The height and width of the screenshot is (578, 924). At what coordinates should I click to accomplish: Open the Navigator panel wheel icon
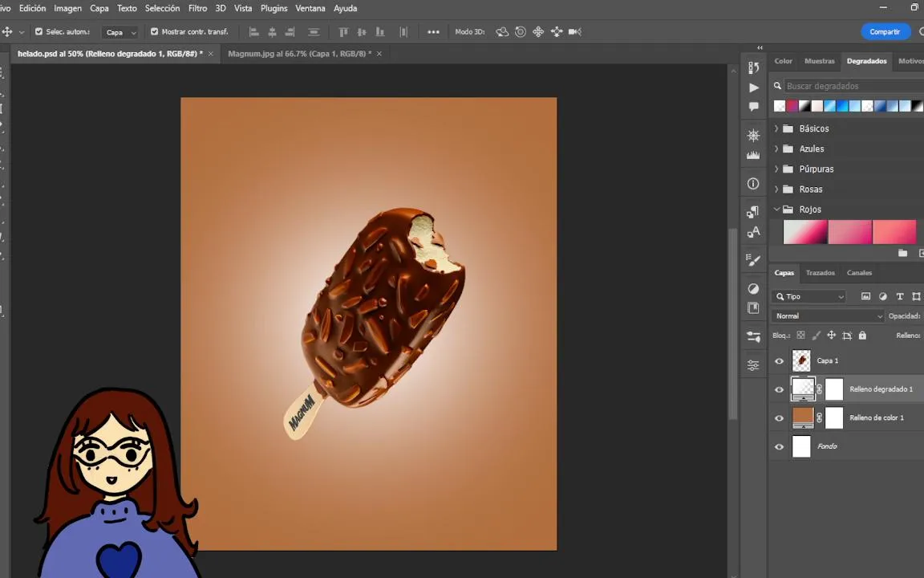753,136
